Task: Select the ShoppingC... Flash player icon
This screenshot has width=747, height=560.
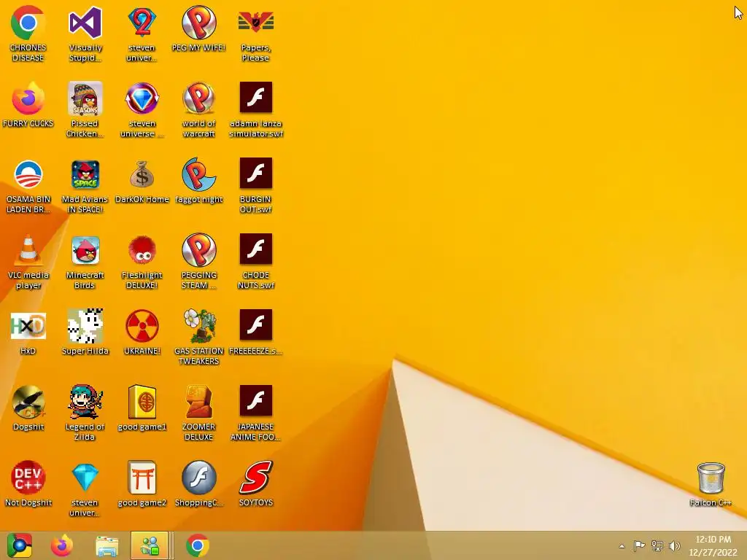Action: [198, 484]
